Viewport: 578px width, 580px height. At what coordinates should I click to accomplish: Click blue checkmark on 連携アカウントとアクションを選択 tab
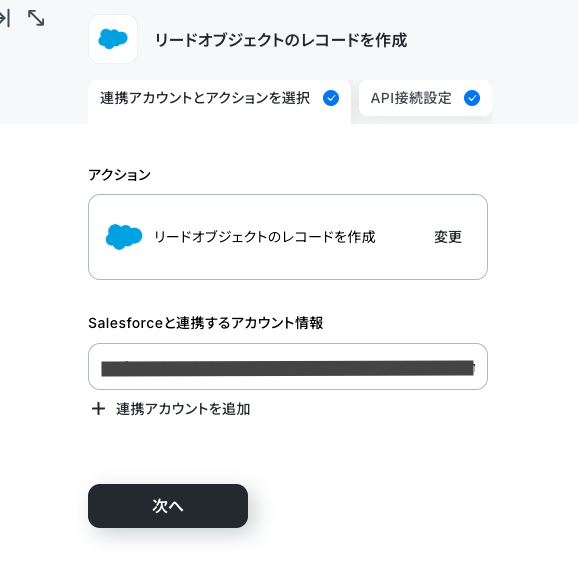(331, 98)
